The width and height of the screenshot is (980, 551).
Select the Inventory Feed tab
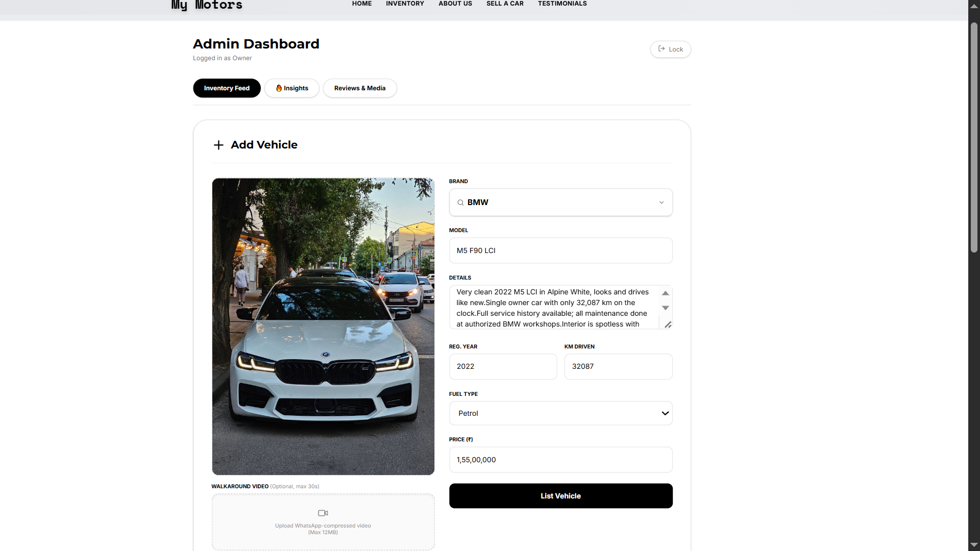click(227, 88)
